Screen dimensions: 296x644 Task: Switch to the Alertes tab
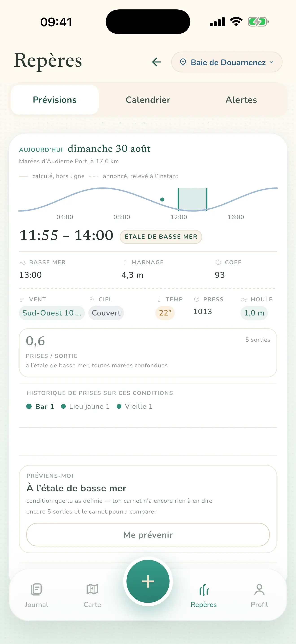coord(241,100)
